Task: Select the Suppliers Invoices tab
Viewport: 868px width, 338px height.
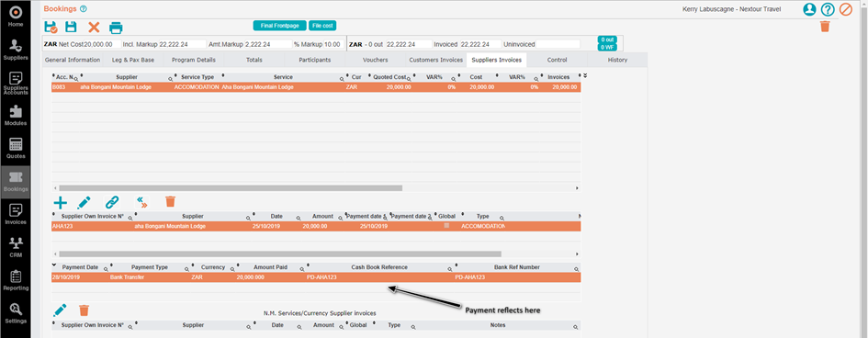Action: [x=497, y=60]
